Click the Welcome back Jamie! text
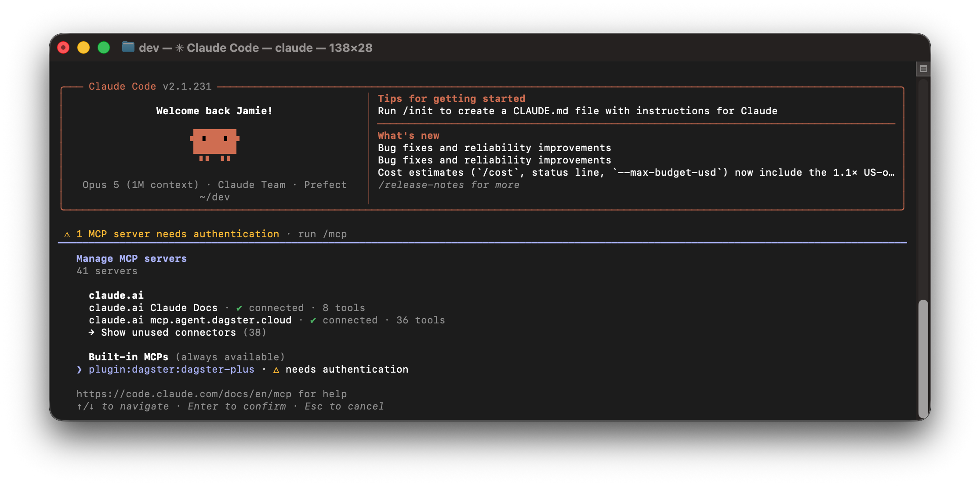 [214, 111]
